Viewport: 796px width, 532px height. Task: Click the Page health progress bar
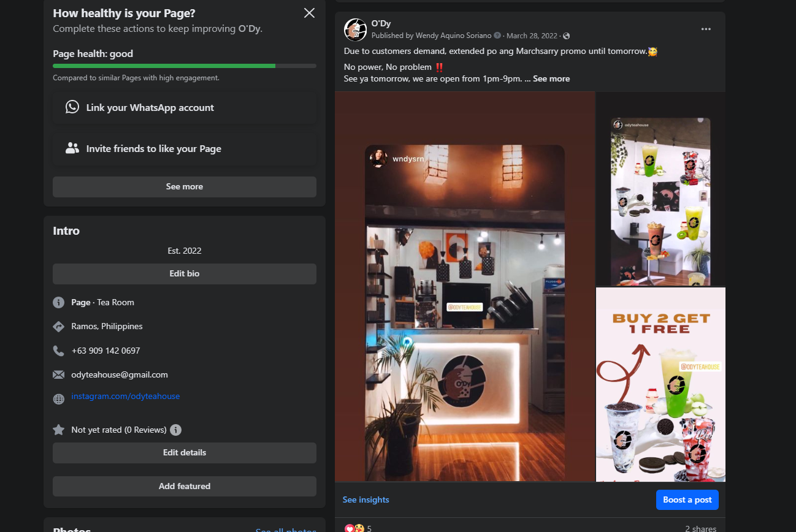[185, 66]
